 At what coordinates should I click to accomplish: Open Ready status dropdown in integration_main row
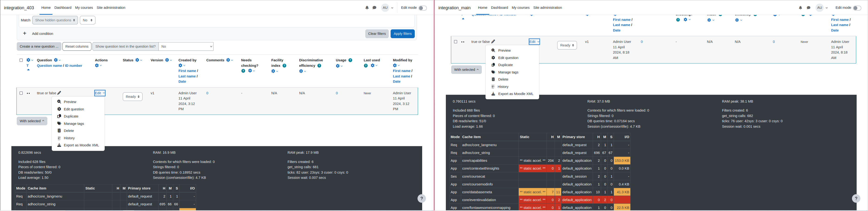pyautogui.click(x=567, y=45)
